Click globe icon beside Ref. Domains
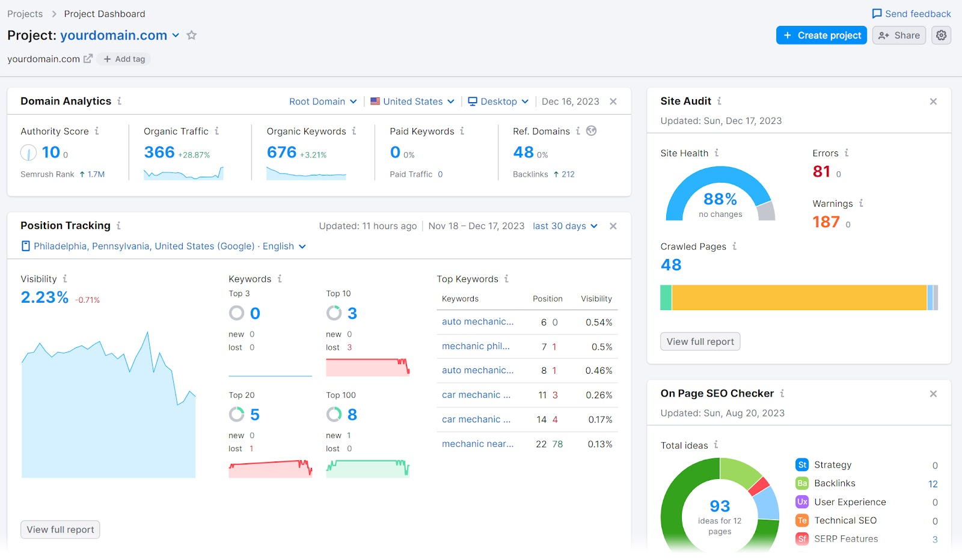Viewport: 962px width, 560px height. [x=592, y=131]
